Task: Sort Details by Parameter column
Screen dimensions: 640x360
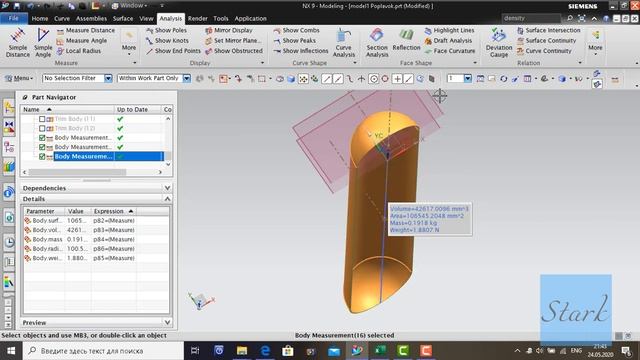Action: pyautogui.click(x=44, y=211)
